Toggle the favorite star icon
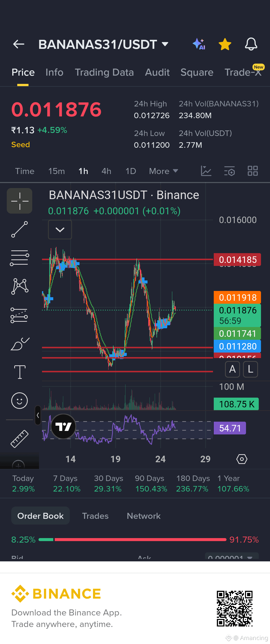 [225, 44]
